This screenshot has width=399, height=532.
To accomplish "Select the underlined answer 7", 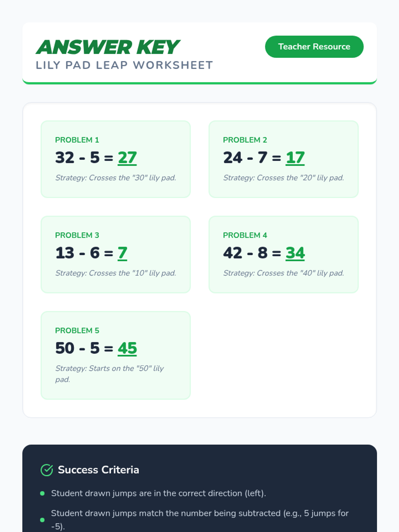I will pos(122,253).
